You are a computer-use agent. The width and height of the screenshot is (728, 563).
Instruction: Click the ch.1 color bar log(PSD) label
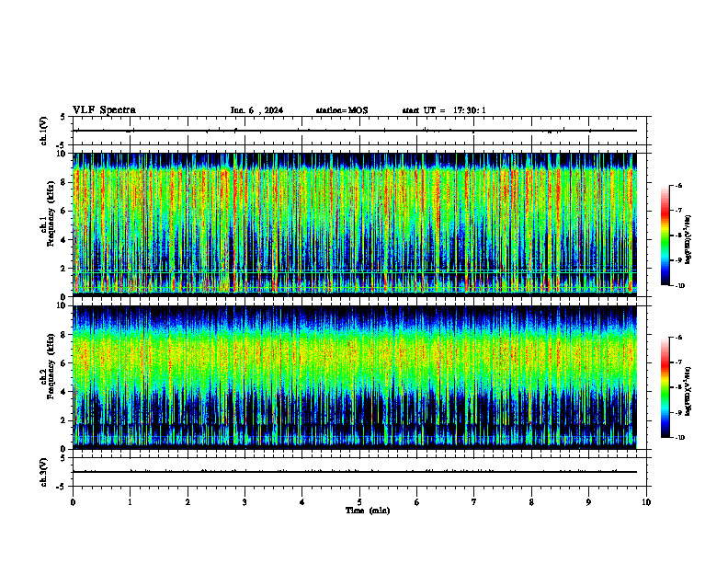[688, 239]
